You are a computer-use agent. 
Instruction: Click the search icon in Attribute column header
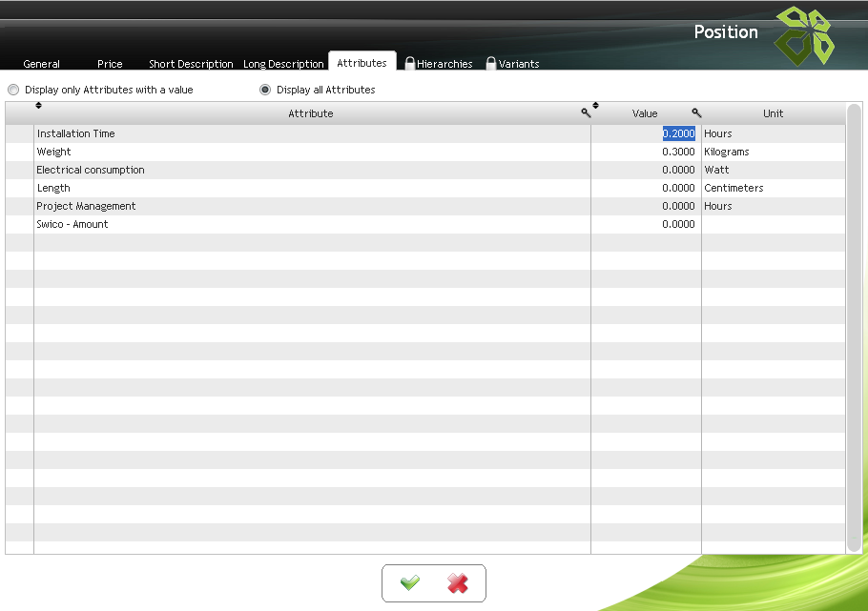point(586,112)
